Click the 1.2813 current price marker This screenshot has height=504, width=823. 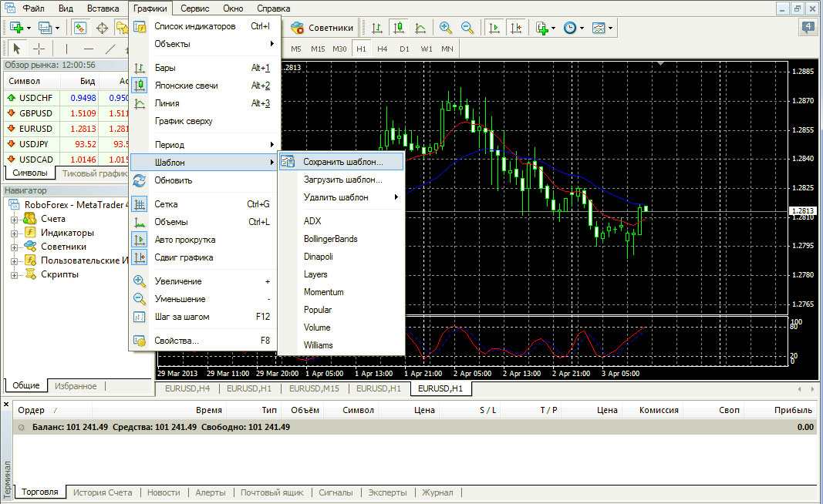[x=803, y=210]
